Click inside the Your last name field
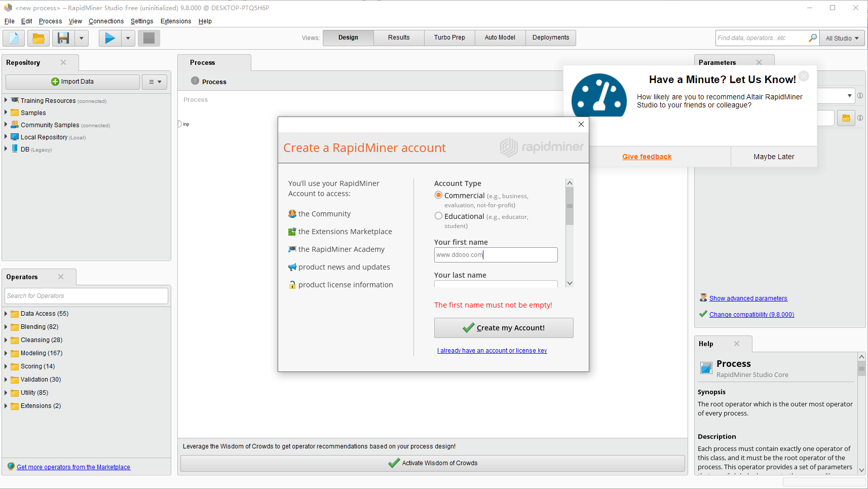 point(495,285)
